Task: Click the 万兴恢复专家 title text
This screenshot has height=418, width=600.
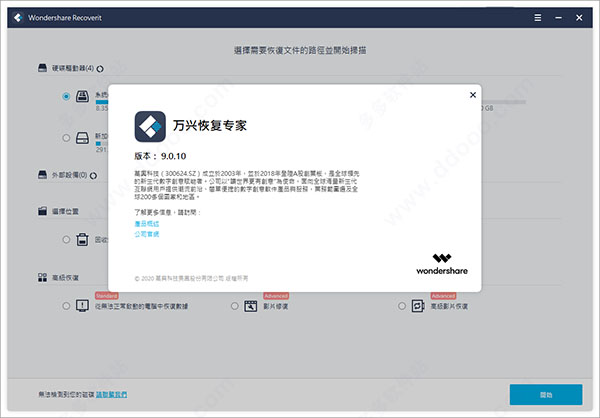Action: click(x=210, y=126)
